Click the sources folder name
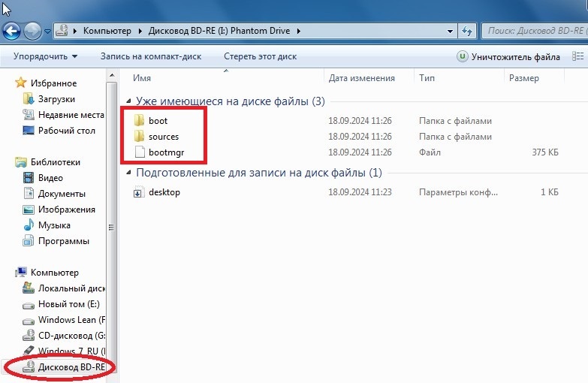The height and width of the screenshot is (383, 588). (164, 137)
